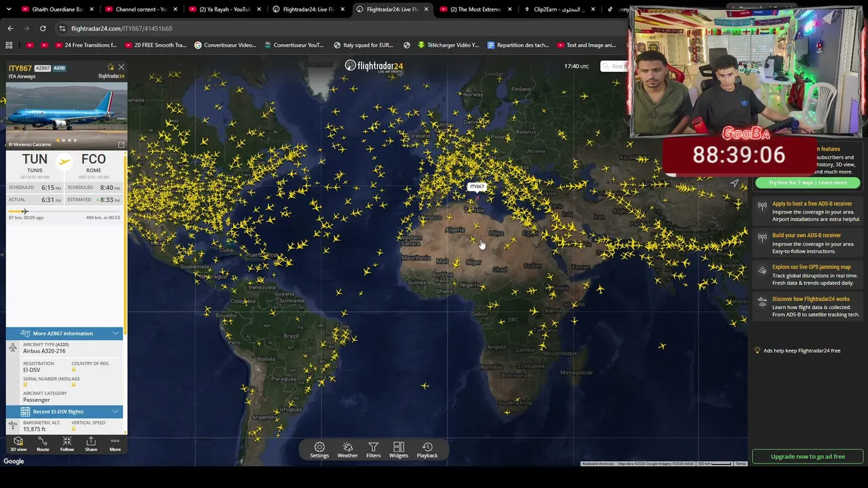
Task: Open the 'Repartition des tach...' bookmark
Action: [x=518, y=45]
